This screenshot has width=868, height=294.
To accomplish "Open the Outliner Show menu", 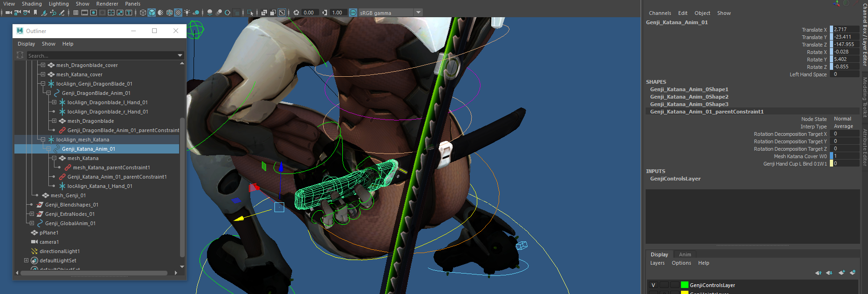I will 48,44.
